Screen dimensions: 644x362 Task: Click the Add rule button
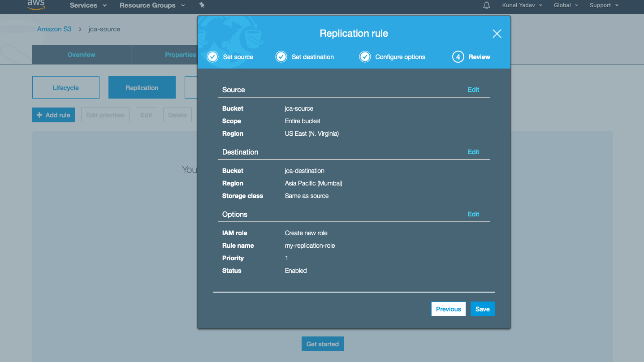click(x=54, y=115)
